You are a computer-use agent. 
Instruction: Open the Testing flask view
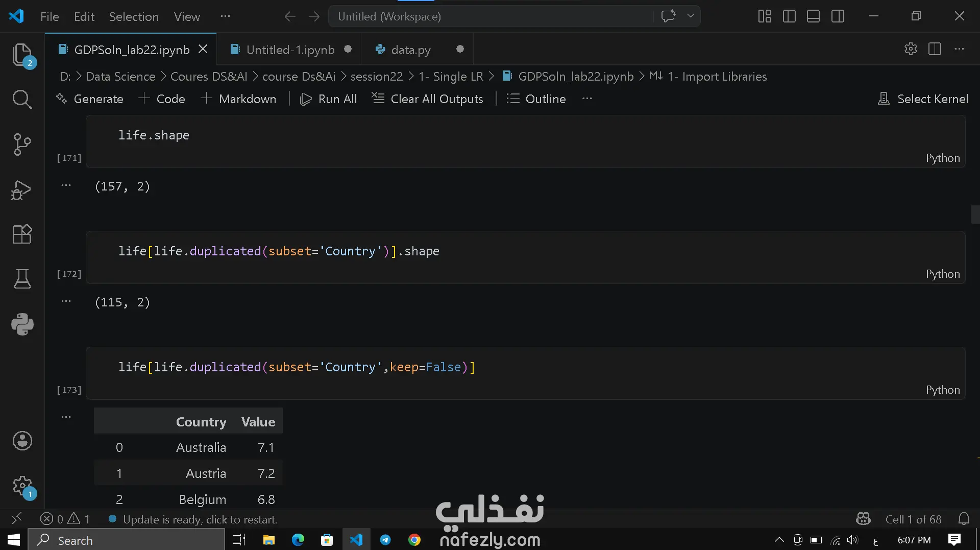coord(22,279)
